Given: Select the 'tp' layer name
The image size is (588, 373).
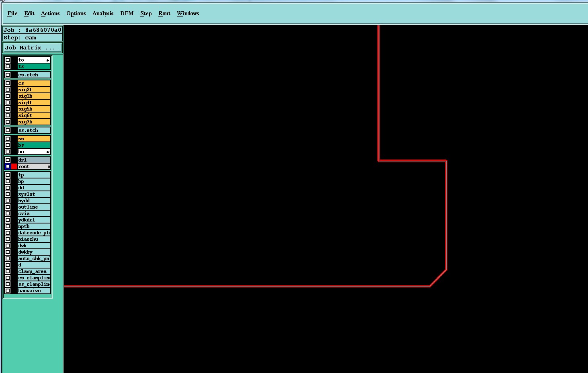Looking at the screenshot, I should [x=34, y=175].
